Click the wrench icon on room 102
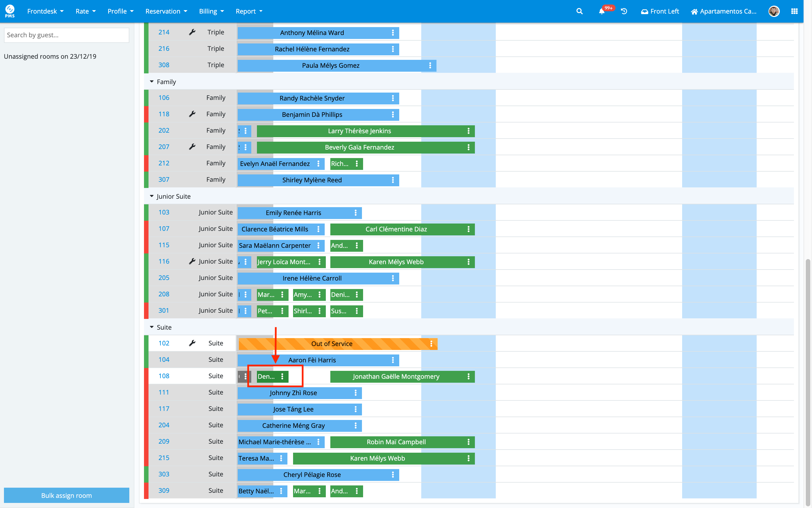The image size is (812, 508). pyautogui.click(x=192, y=343)
